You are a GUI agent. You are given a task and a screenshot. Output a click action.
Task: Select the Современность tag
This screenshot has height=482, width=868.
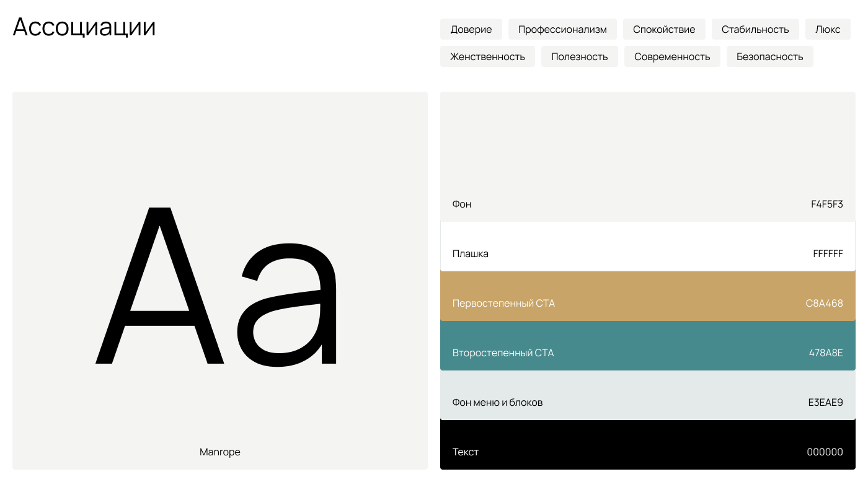pos(672,56)
